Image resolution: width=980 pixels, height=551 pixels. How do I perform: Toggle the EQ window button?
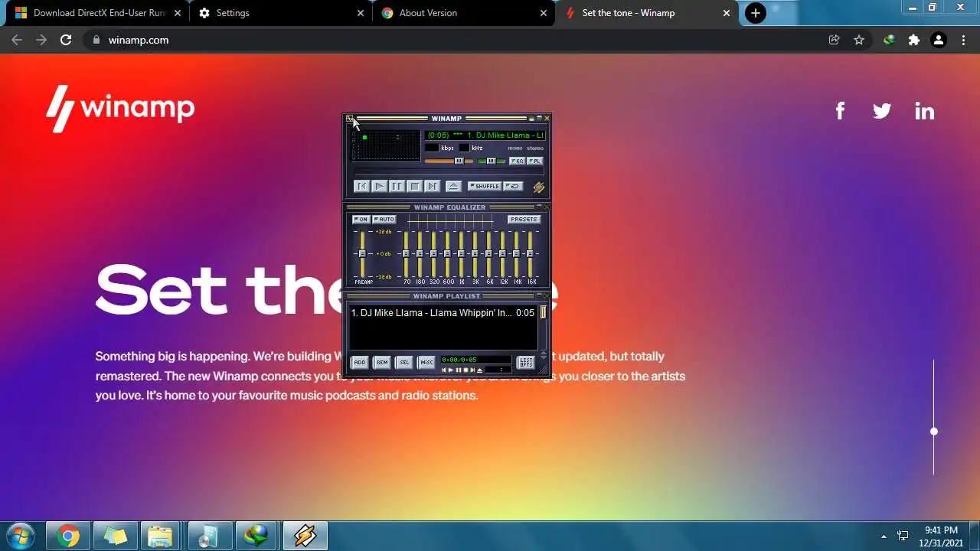(518, 161)
